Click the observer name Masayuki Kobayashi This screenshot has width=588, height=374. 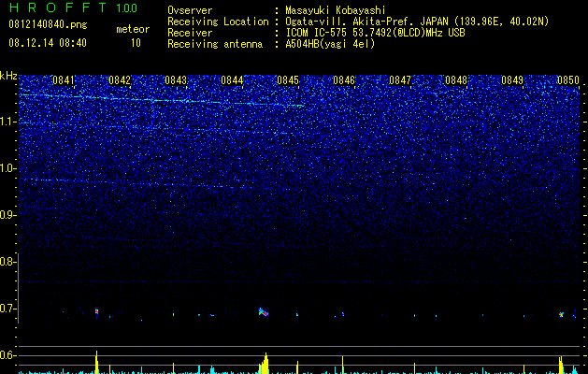336,10
